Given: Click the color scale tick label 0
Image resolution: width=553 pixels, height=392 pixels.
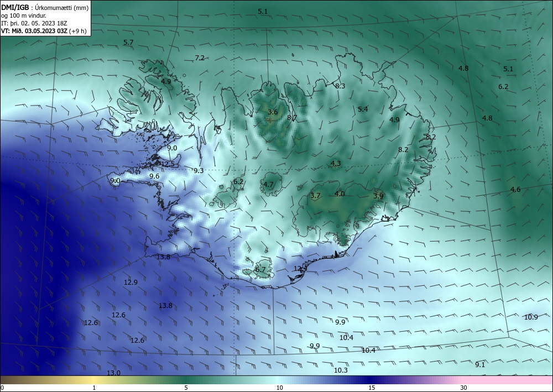Looking at the screenshot, I should pos(2,388).
